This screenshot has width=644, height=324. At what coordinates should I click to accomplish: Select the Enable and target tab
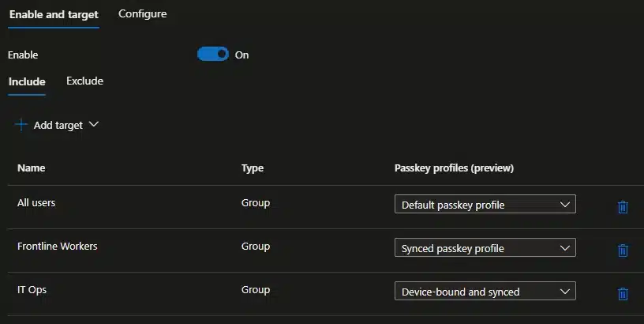[x=54, y=14]
